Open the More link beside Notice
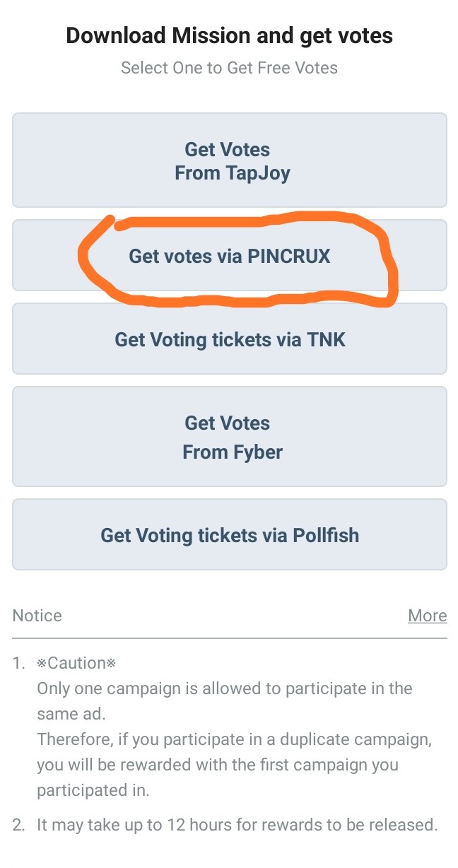458x868 pixels. pos(427,616)
